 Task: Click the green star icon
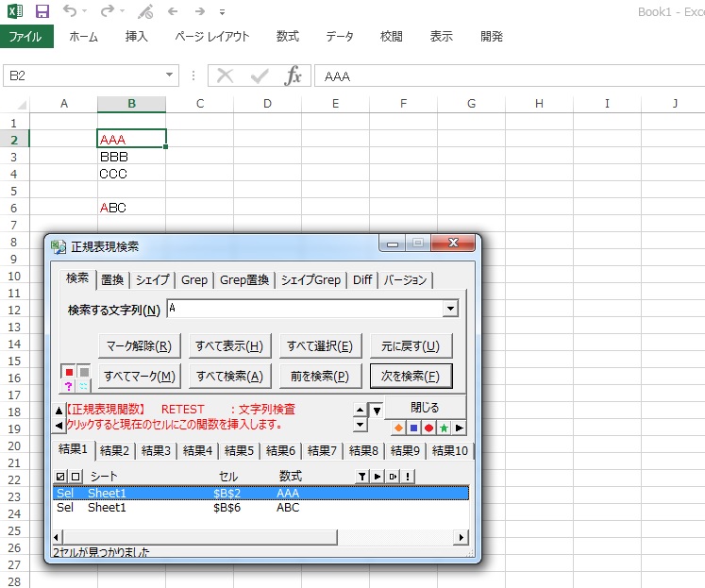[x=444, y=428]
